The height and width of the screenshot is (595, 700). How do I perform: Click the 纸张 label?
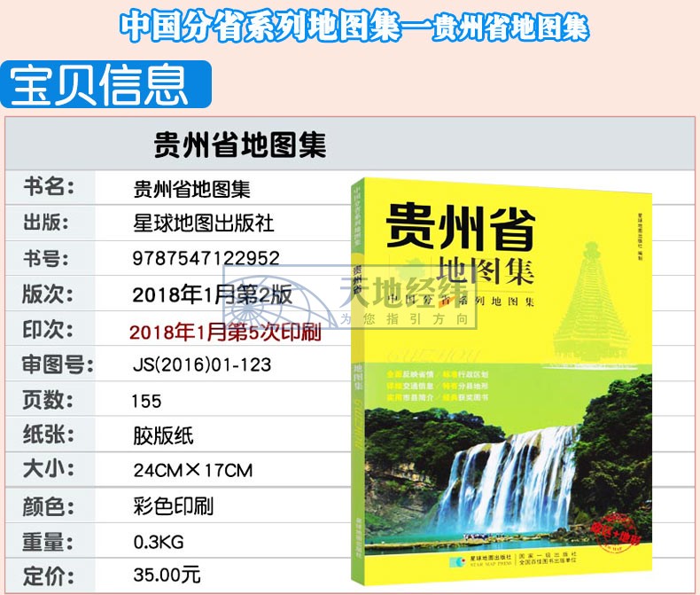(x=49, y=435)
